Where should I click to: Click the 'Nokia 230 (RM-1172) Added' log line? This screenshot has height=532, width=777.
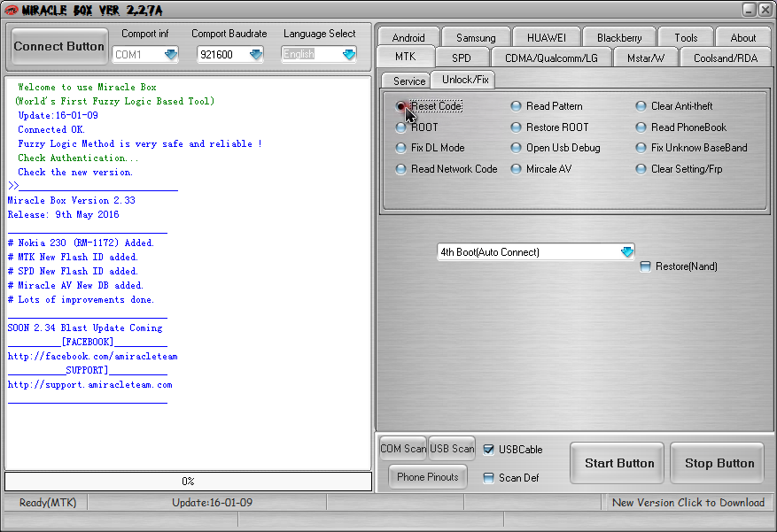81,243
